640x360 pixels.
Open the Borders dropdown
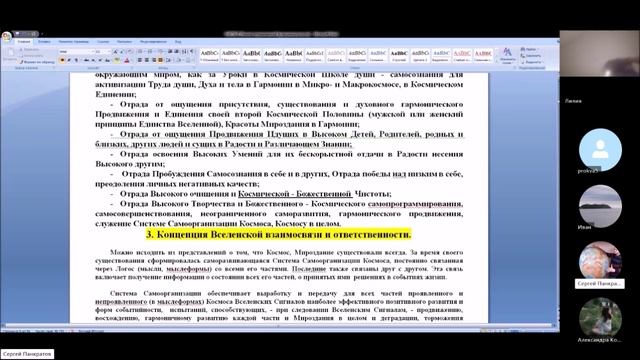click(x=189, y=60)
